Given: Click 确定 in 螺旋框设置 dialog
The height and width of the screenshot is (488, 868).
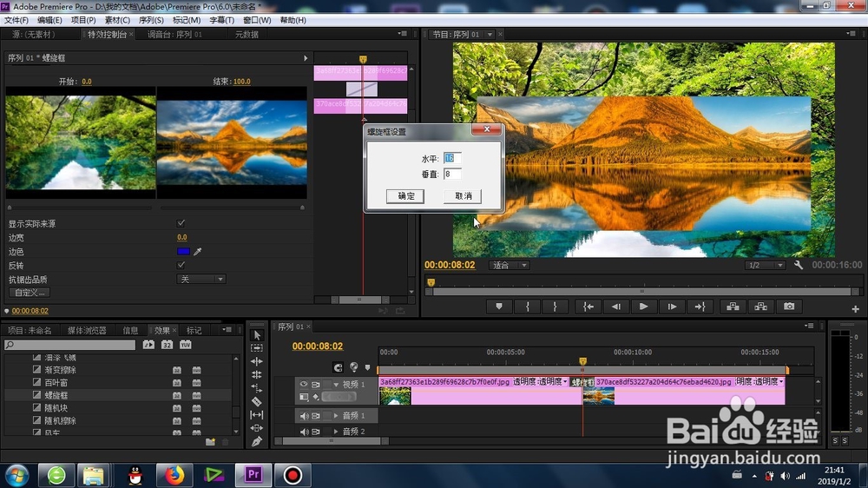Looking at the screenshot, I should [x=405, y=196].
